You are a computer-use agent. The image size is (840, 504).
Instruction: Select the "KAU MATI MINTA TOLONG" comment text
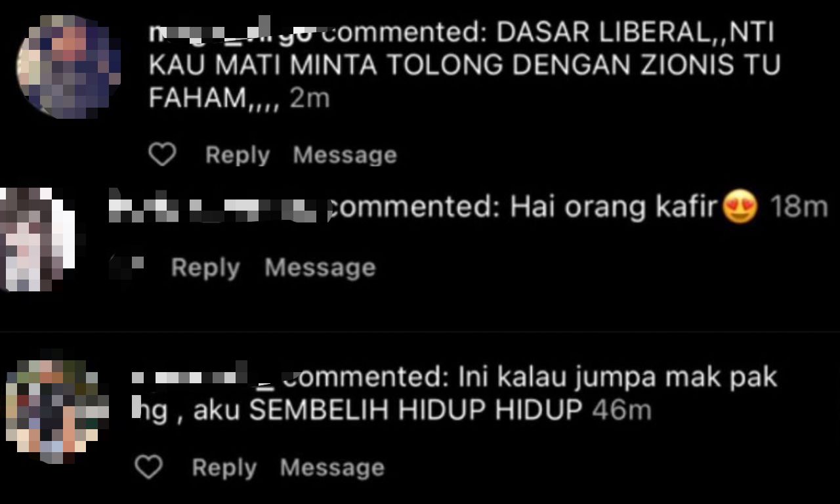(x=465, y=66)
